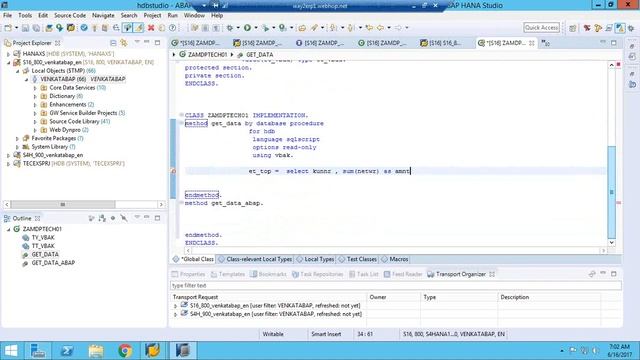Viewport: 640px width, 360px height.
Task: Open Server Manager from the taskbar
Action: [38, 351]
